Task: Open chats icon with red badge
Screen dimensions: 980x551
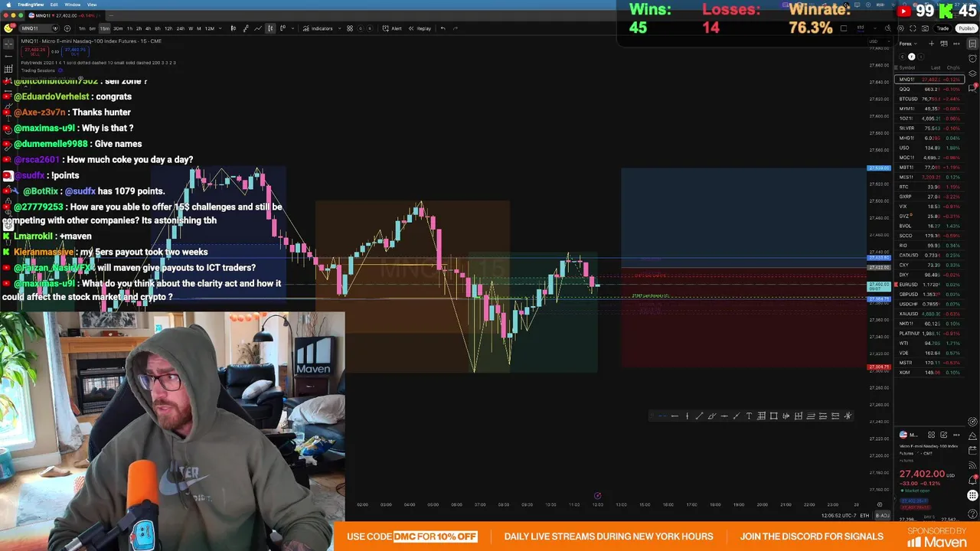Action: (973, 89)
